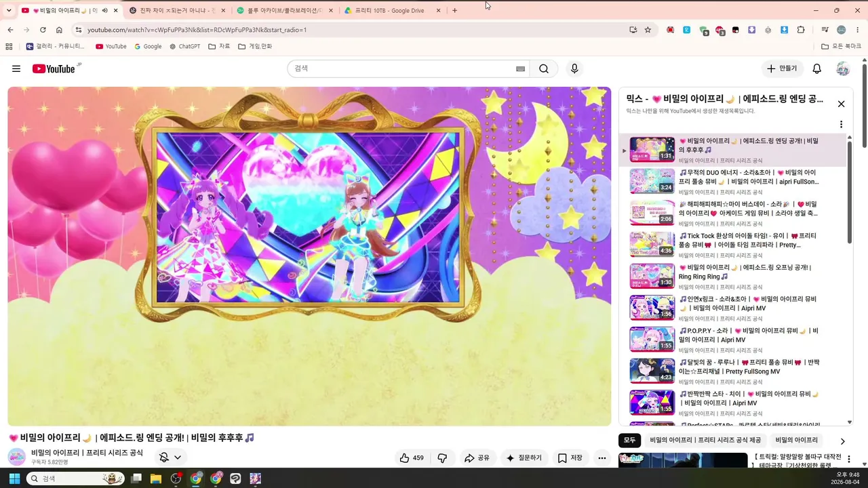Install this page as an app

point(633,30)
